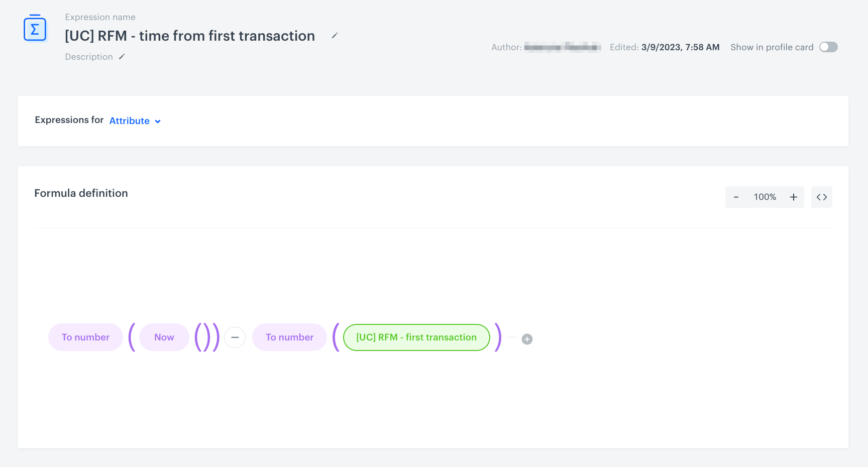Screen dimensions: 868x467
Task: Click the zoom out minus icon
Action: pos(736,197)
